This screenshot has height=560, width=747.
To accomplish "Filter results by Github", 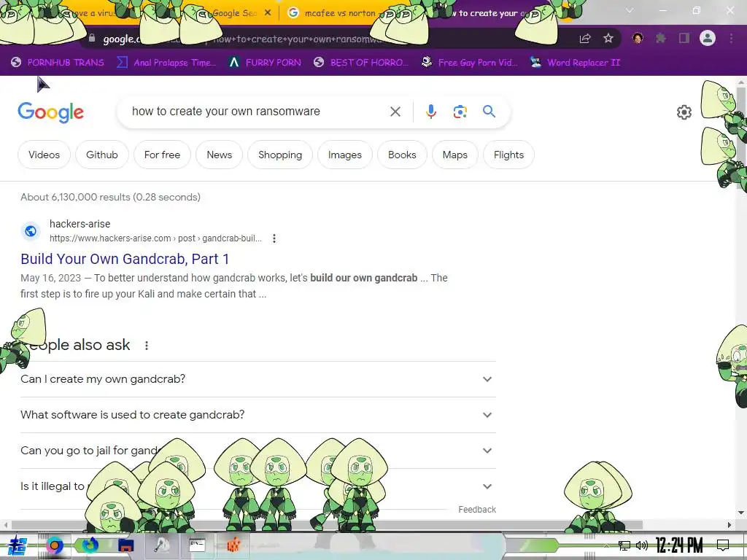I will click(x=102, y=155).
